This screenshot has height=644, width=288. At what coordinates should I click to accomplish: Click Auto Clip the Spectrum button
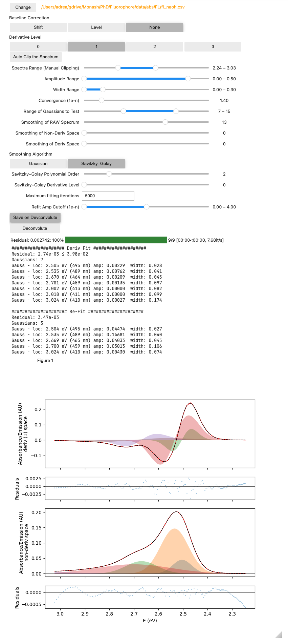click(x=36, y=57)
